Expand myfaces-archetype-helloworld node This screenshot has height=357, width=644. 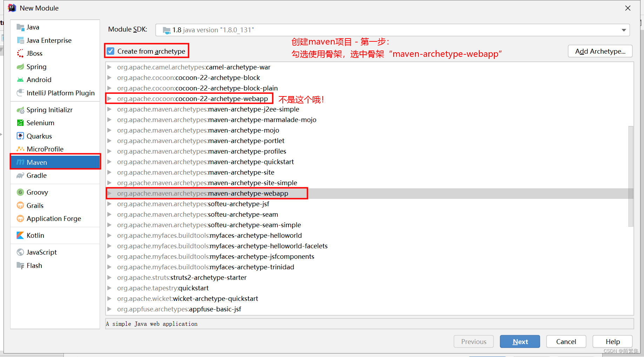[109, 235]
